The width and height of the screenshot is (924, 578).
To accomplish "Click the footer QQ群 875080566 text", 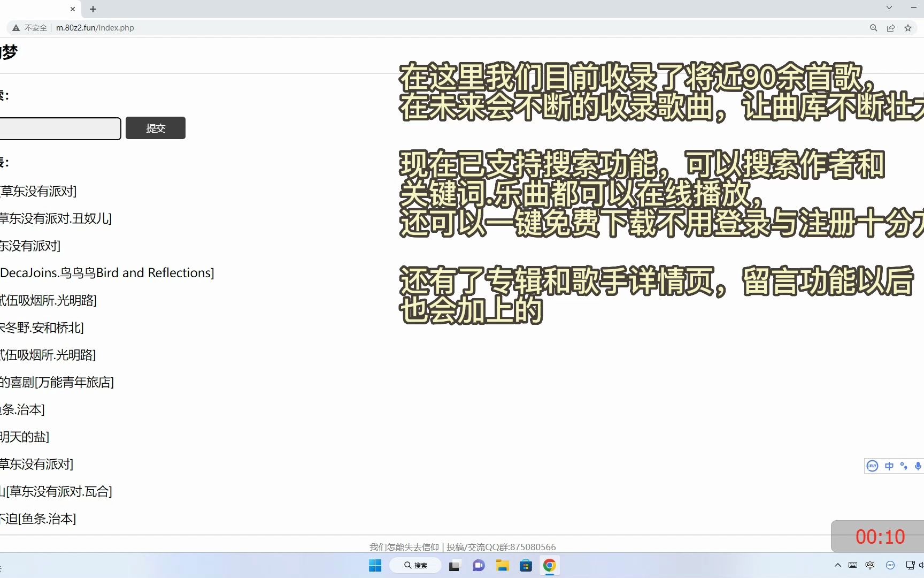I will point(501,547).
